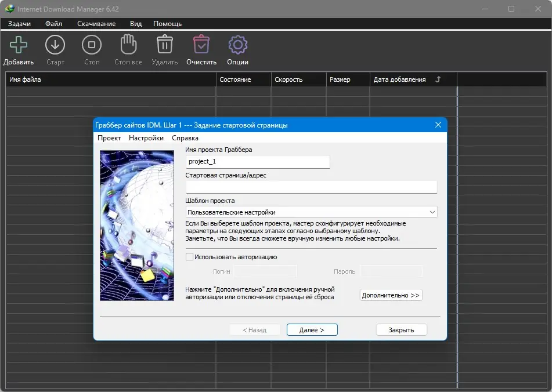Click the Стартовая страница/адрес input field
The image size is (552, 392).
click(x=311, y=187)
